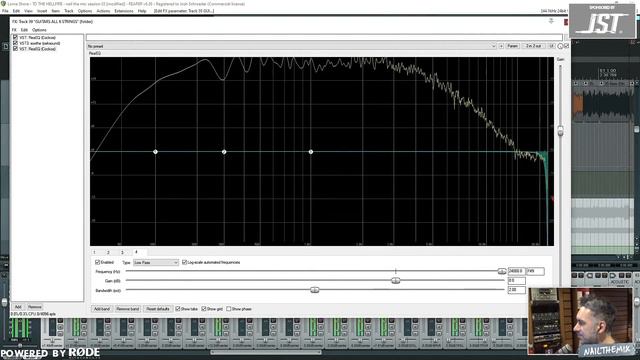640x360 pixels.
Task: Open the band Type dropdown (Low Pass)
Action: pos(156,262)
